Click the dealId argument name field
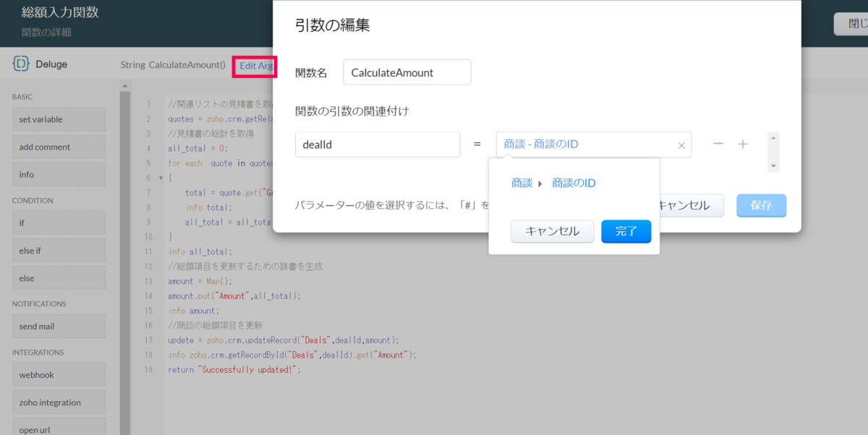 click(x=378, y=145)
